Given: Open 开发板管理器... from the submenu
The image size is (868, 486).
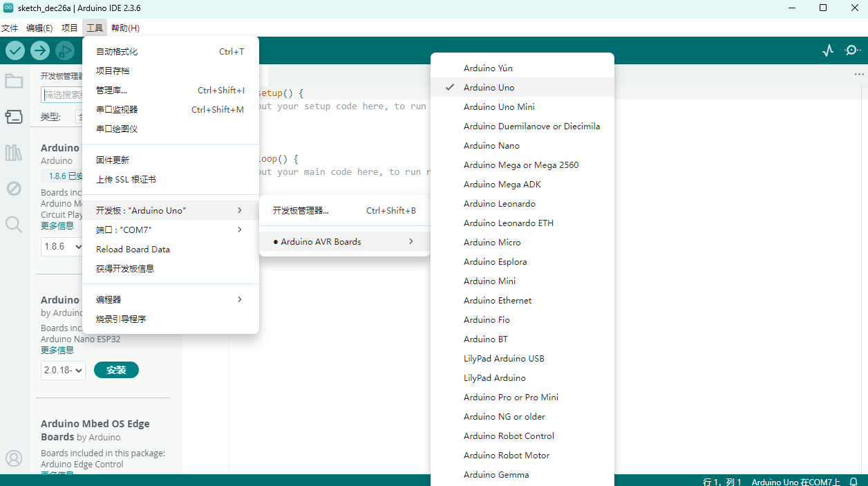Looking at the screenshot, I should point(344,210).
